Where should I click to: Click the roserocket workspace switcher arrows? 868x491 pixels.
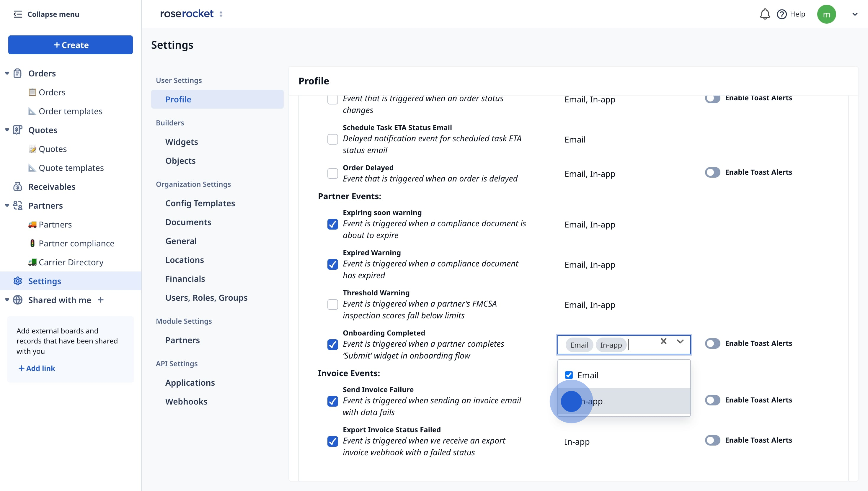[x=221, y=14]
